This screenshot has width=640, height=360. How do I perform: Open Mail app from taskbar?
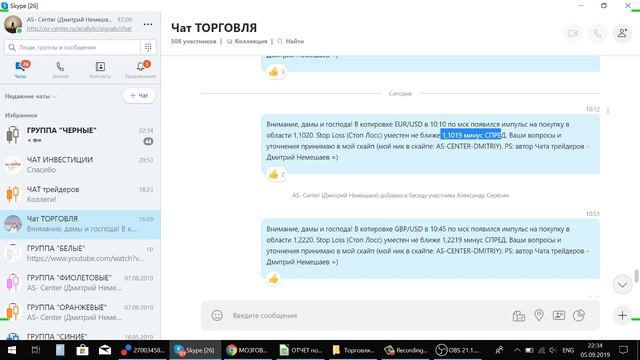point(105,350)
